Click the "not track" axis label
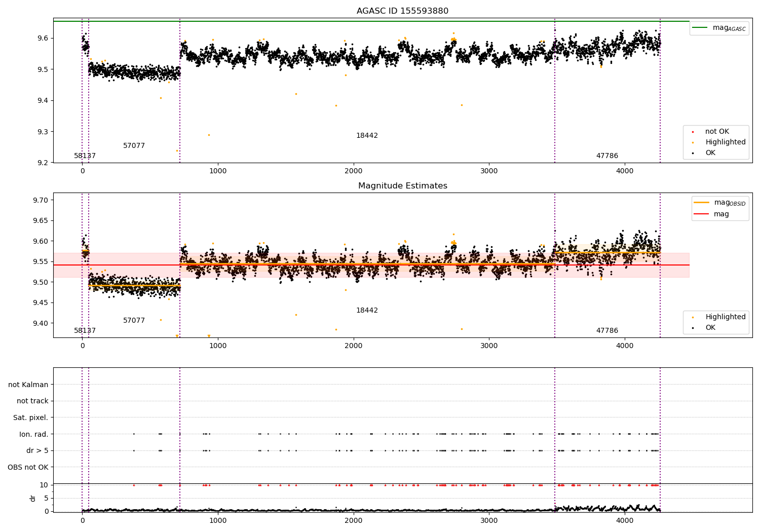This screenshot has height=532, width=760. pos(32,401)
